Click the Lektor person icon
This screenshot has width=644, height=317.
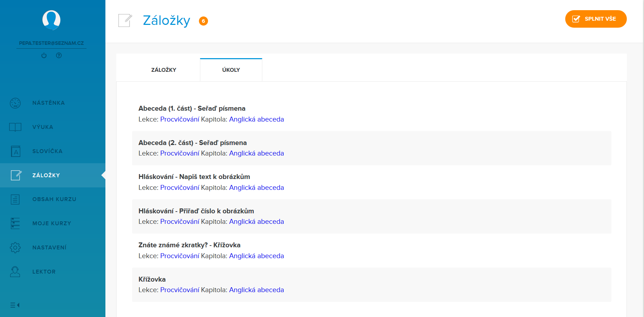pos(15,272)
